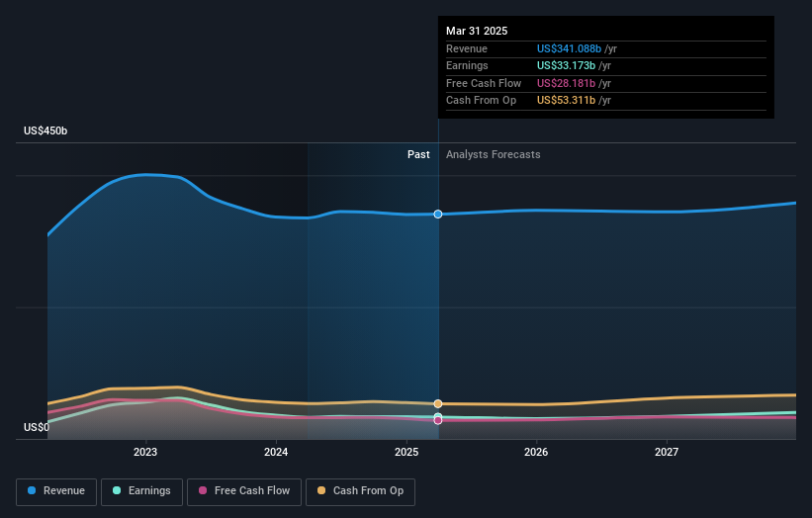
Task: Click the US$450b y-axis label
Action: [45, 130]
